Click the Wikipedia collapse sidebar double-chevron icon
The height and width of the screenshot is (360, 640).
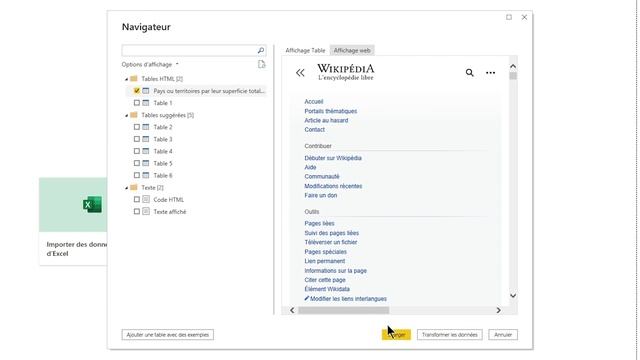tap(300, 73)
